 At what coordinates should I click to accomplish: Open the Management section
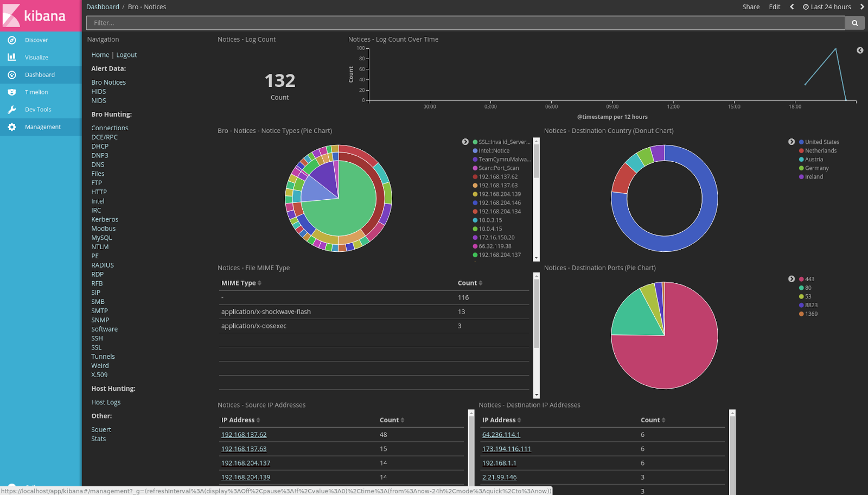(43, 126)
